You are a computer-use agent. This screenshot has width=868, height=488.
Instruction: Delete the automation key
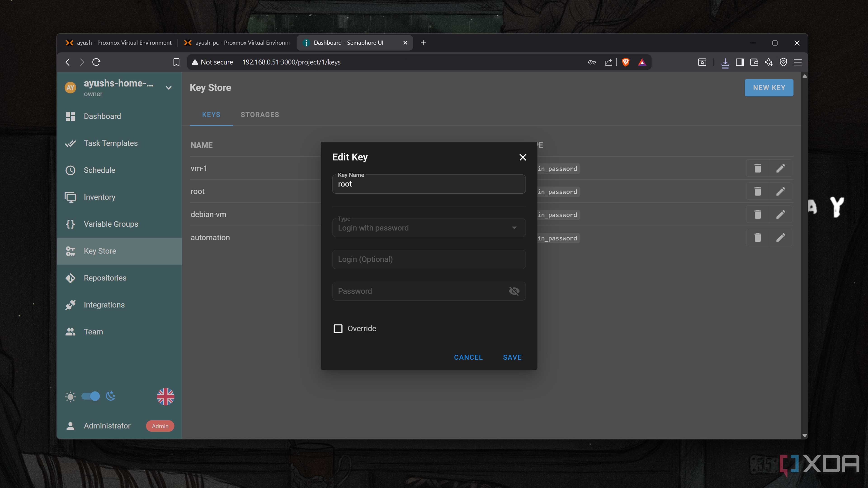tap(757, 237)
